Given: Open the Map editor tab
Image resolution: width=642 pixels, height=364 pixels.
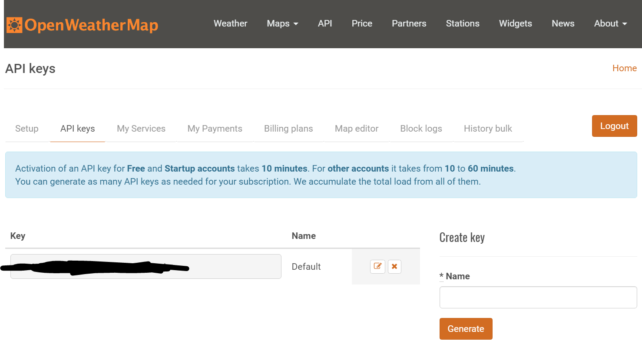Looking at the screenshot, I should (357, 129).
